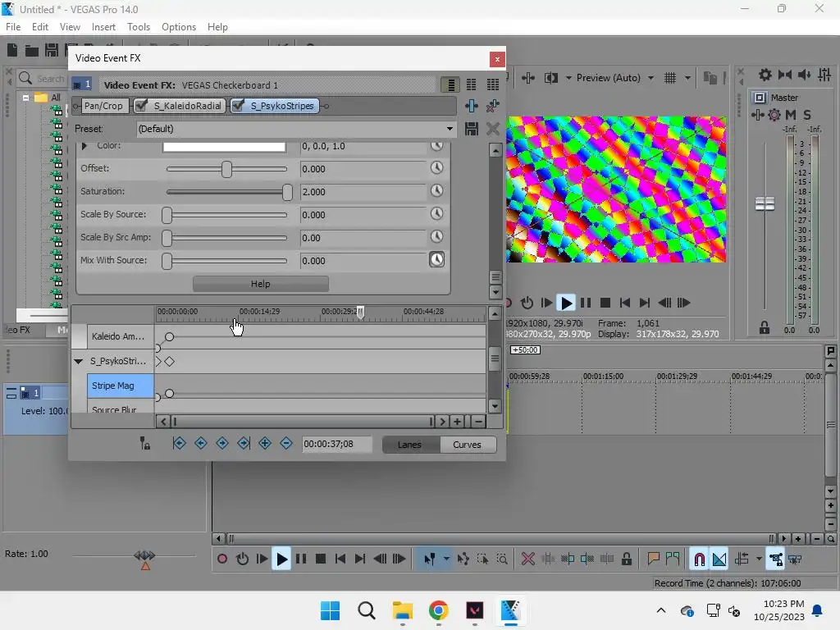Toggle Dim Output in Master Bus
Screen dimensions: 840x630
pyautogui.click(x=805, y=75)
